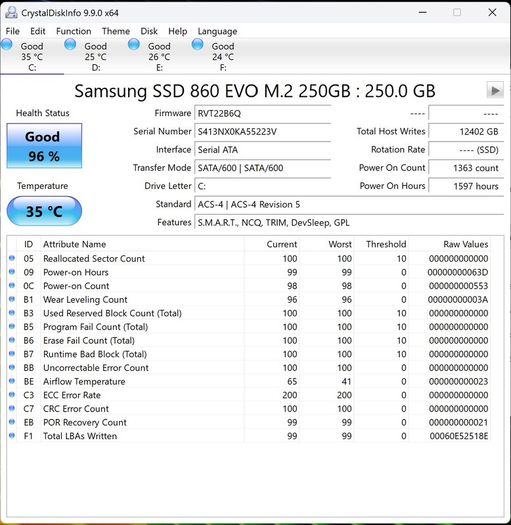Click the blue status orb for drive F:
The height and width of the screenshot is (525, 511).
[x=197, y=45]
